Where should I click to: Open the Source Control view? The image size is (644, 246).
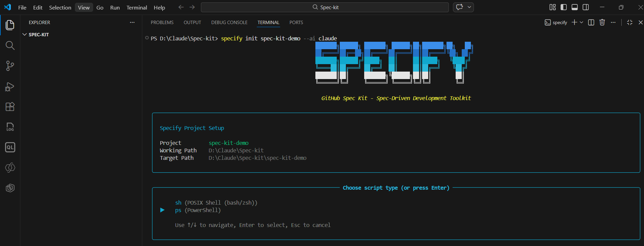click(10, 66)
